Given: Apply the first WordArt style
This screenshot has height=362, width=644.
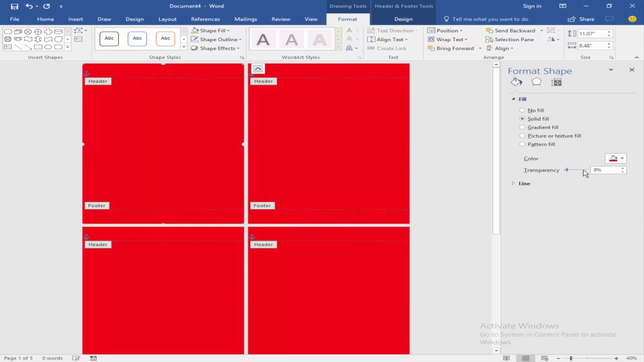Looking at the screenshot, I should [x=263, y=39].
